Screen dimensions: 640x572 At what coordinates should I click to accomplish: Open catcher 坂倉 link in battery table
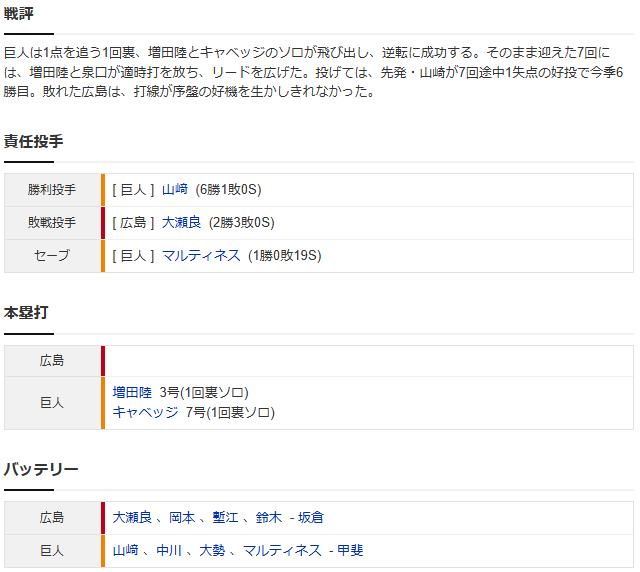tap(311, 517)
